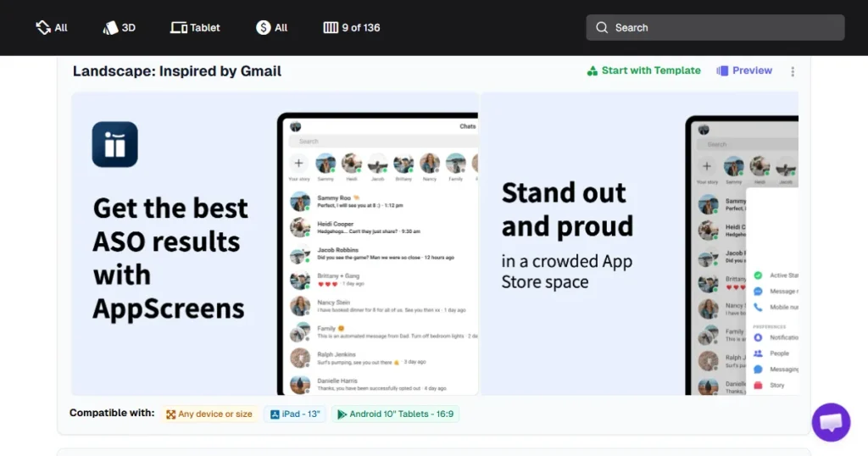
Task: Click the Any device or size tag
Action: point(209,414)
